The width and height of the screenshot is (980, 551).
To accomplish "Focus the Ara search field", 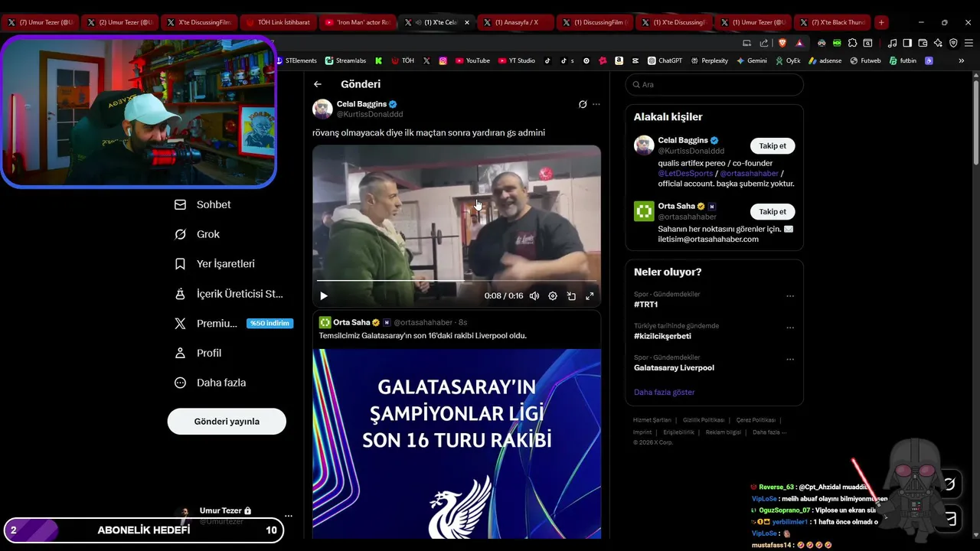I will (x=714, y=85).
